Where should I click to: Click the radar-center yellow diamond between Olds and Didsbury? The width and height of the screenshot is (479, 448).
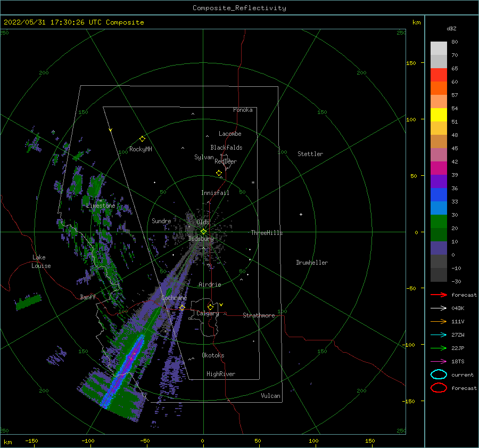(x=203, y=232)
